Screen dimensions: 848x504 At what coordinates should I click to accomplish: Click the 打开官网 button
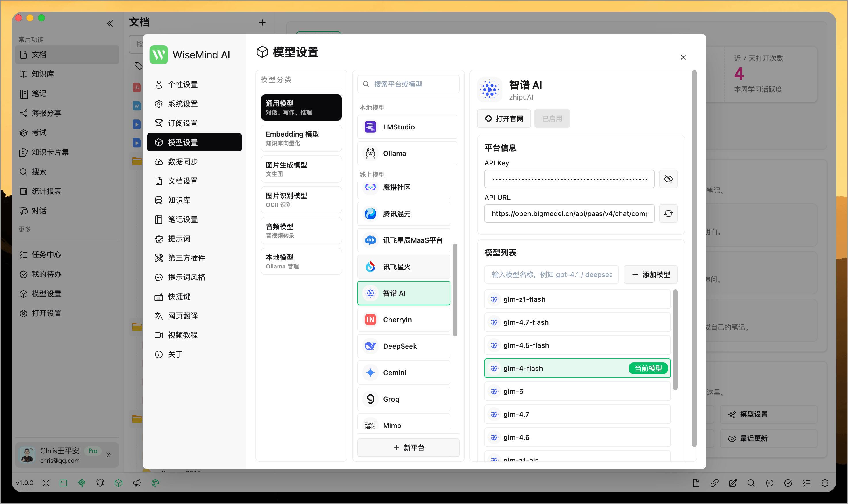pyautogui.click(x=504, y=118)
